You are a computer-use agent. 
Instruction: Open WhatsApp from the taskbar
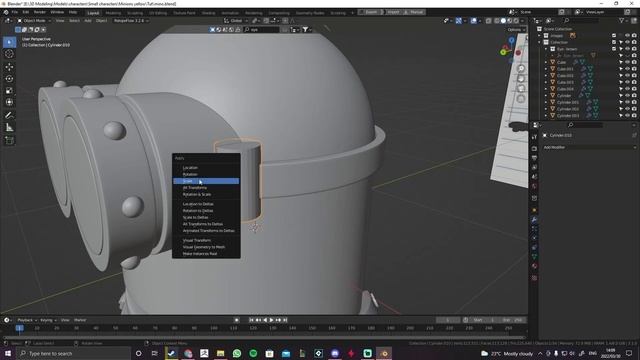point(237,353)
